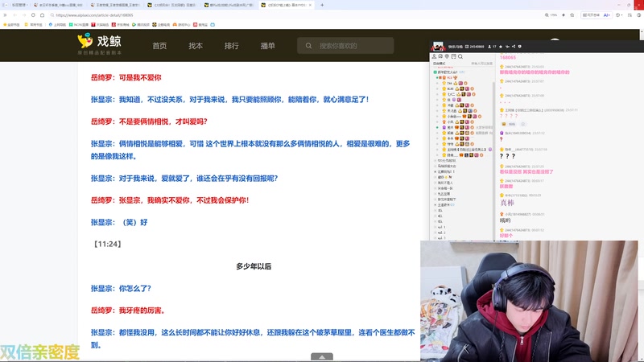
Task: Open the 京东商城 bookmark
Action: pos(120,25)
